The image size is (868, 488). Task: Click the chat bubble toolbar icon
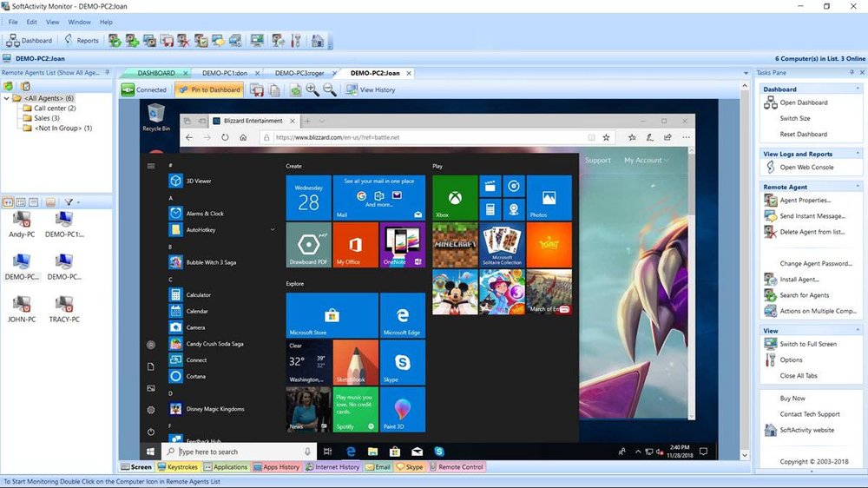(x=218, y=41)
